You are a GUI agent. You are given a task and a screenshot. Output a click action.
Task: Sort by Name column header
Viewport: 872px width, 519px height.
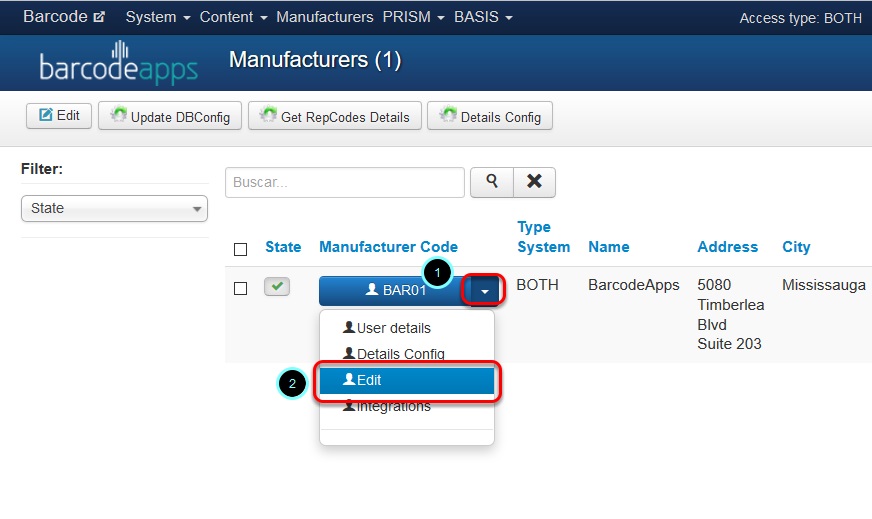[609, 247]
